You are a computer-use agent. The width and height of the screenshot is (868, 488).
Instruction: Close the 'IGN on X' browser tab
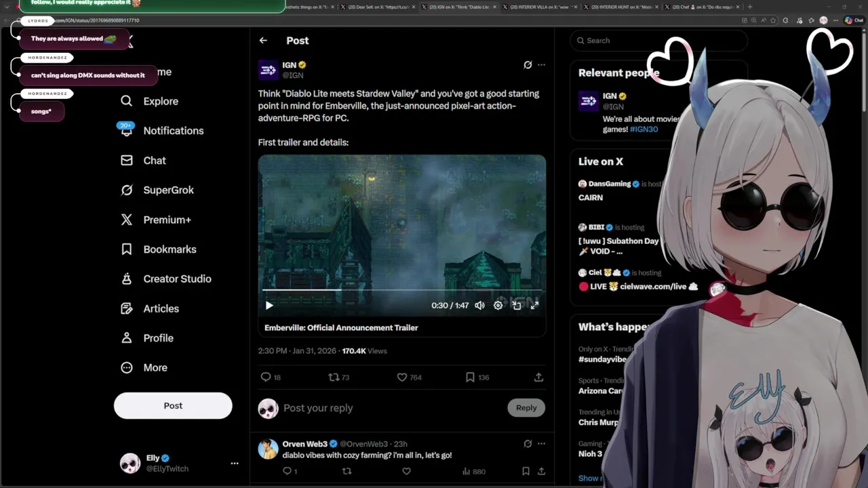495,7
